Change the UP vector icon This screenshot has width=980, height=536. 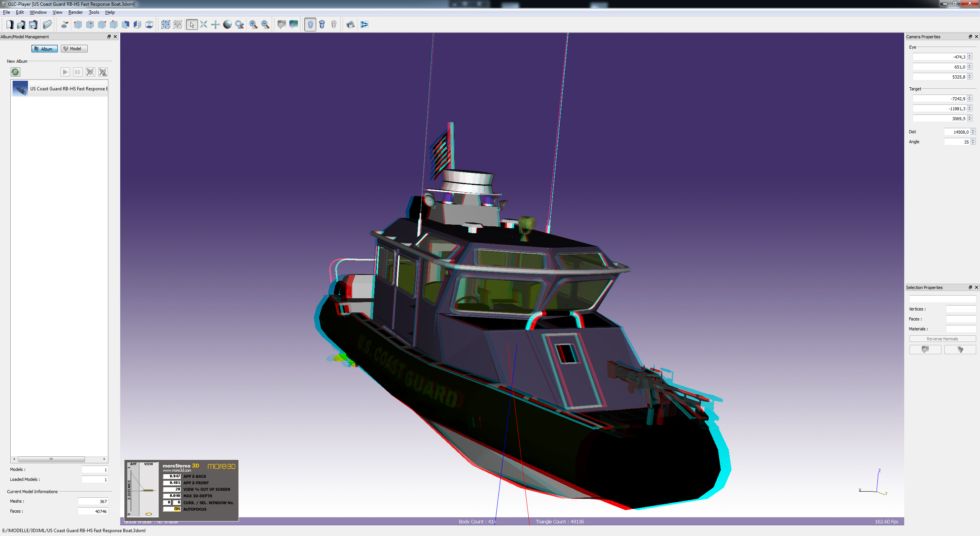coord(65,25)
